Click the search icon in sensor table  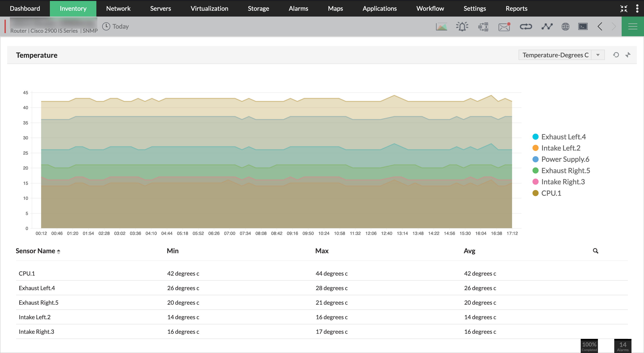[595, 251]
